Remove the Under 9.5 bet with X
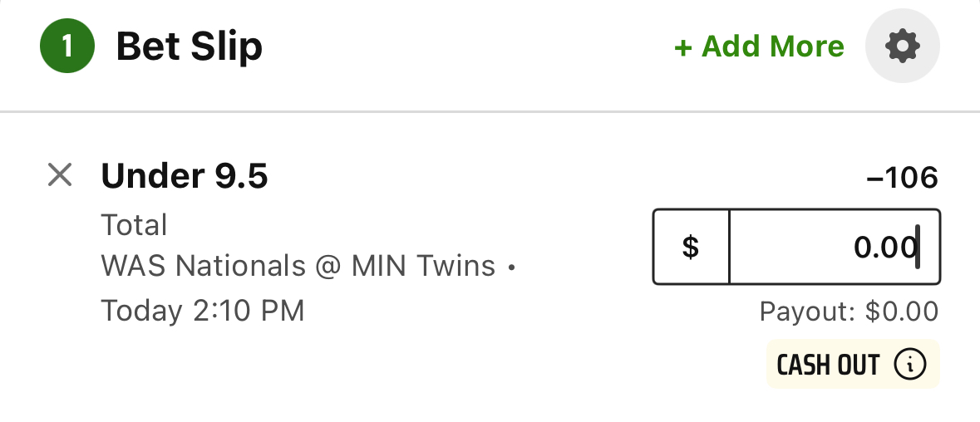 point(60,174)
